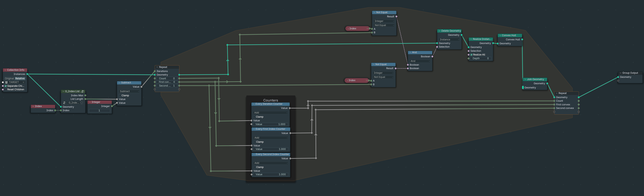644x196 pixels.
Task: Open the Instance domain dropdown on Delete Geometry
Action: pyautogui.click(x=449, y=39)
